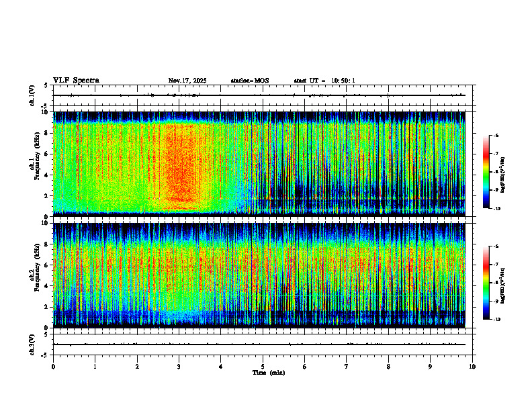Click time axis tick label "7"
The image size is (532, 411).
click(x=347, y=367)
